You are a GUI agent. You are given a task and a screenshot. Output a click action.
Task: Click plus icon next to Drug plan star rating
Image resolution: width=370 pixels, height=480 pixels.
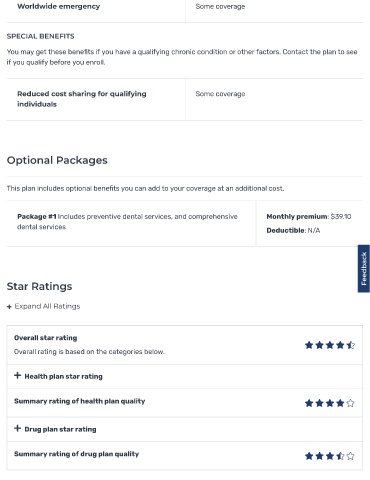point(17,429)
